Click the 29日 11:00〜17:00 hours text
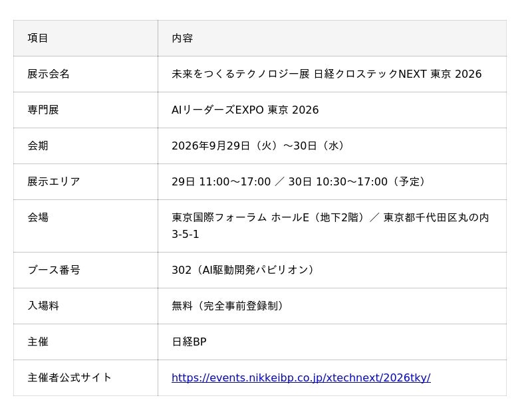 click(221, 181)
